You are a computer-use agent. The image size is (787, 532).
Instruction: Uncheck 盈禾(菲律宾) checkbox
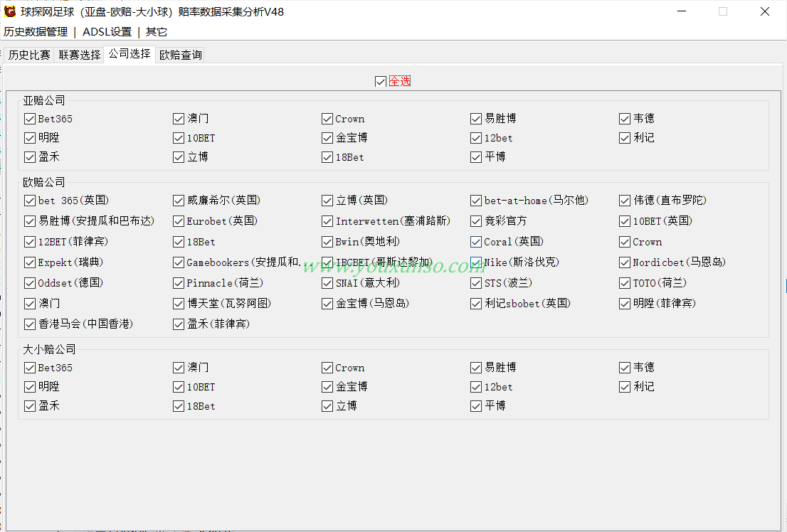[178, 324]
